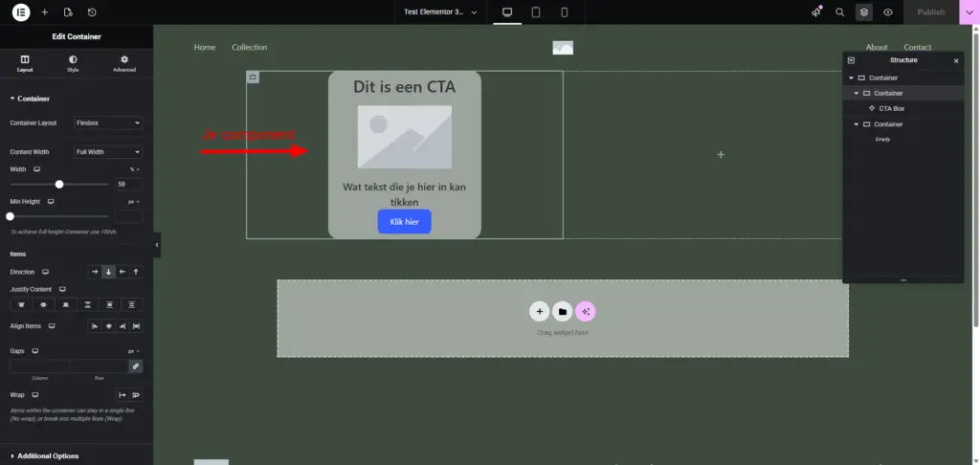The height and width of the screenshot is (465, 980).
Task: Select the Wrap option icon
Action: (x=136, y=395)
